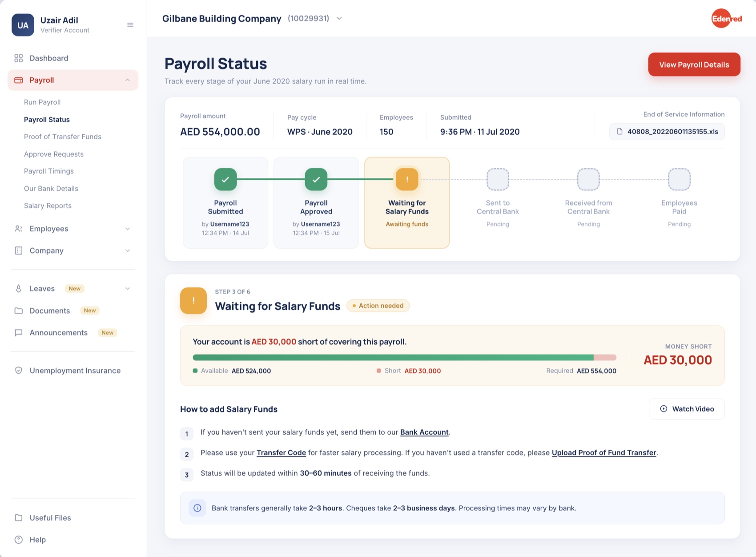756x557 pixels.
Task: Collapse the Payroll menu chevron
Action: pos(128,80)
